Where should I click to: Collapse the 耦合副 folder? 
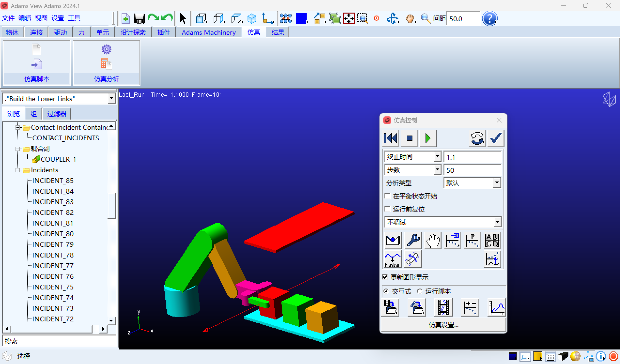click(x=18, y=149)
